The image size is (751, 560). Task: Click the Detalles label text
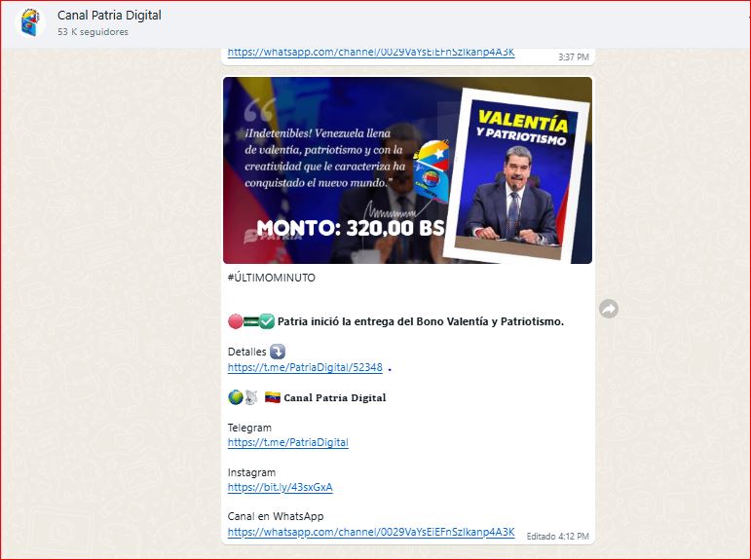[x=246, y=352]
